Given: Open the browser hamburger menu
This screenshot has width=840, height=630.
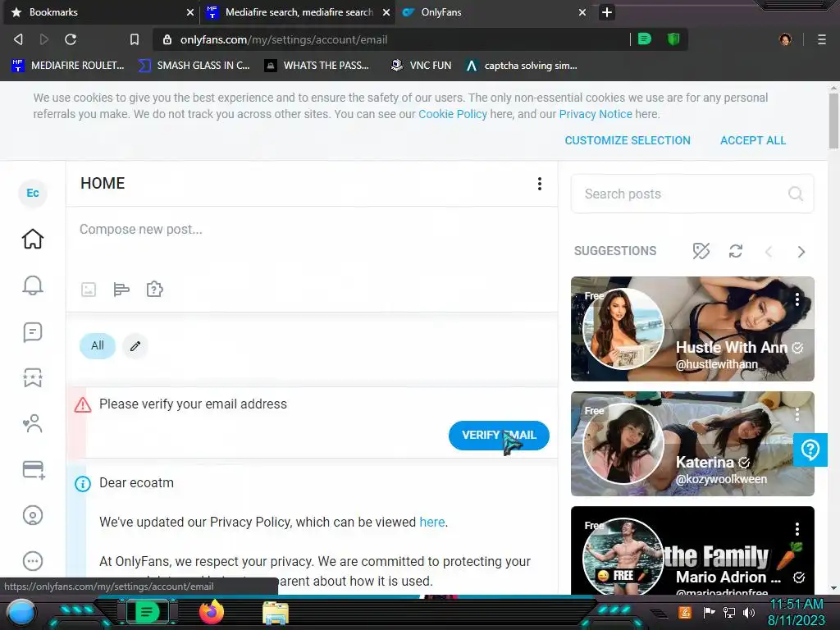Looking at the screenshot, I should click(821, 39).
